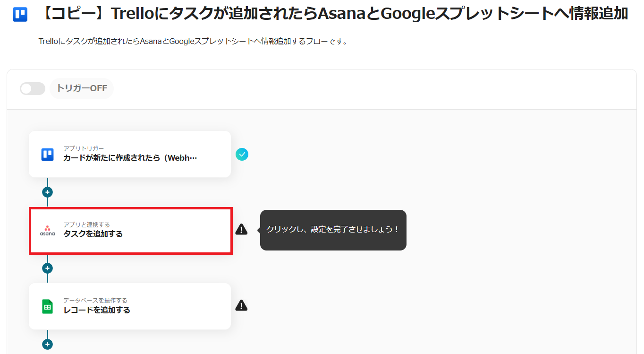
Task: Click the Asana logo icon in the card
Action: tap(47, 230)
